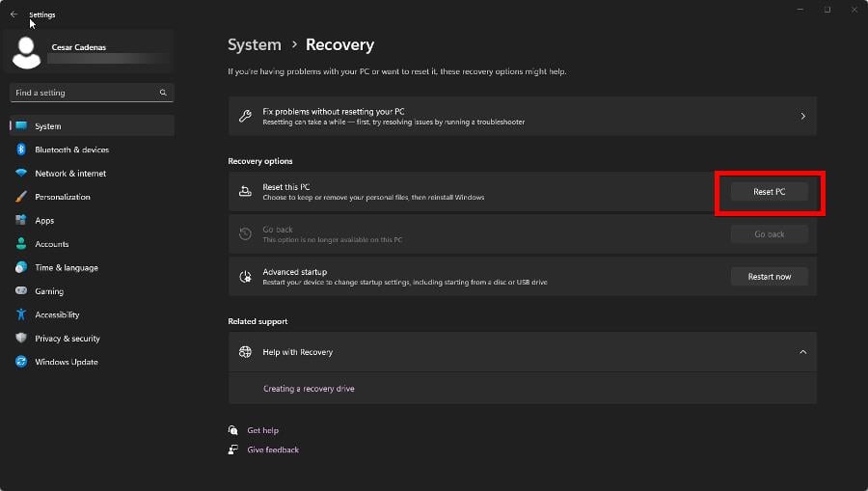This screenshot has height=491, width=868.
Task: Click the Advanced startup title text
Action: (294, 272)
